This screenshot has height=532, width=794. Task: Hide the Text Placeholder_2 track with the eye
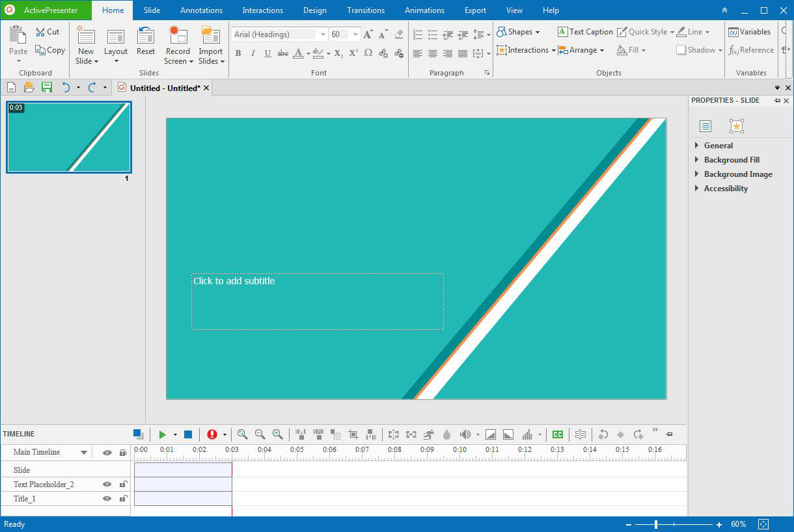tap(107, 484)
